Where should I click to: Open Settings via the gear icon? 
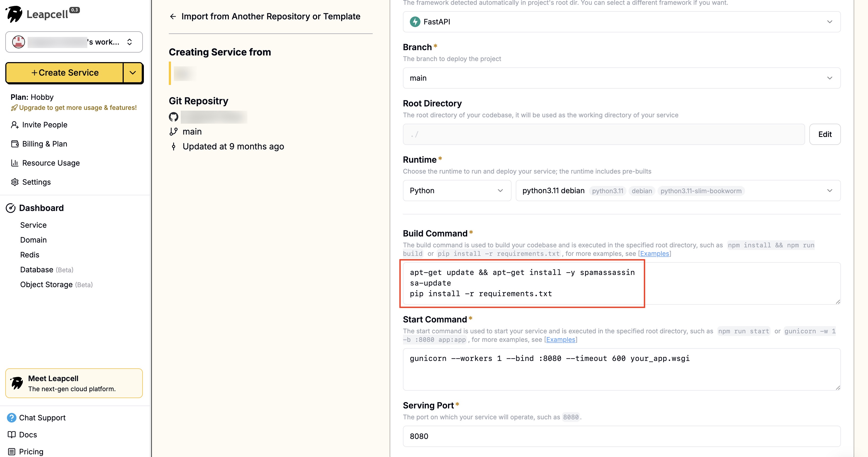pos(15,182)
